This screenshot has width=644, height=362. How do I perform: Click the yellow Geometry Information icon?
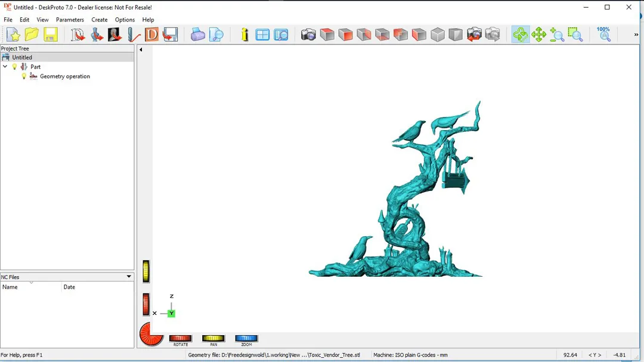pos(244,35)
